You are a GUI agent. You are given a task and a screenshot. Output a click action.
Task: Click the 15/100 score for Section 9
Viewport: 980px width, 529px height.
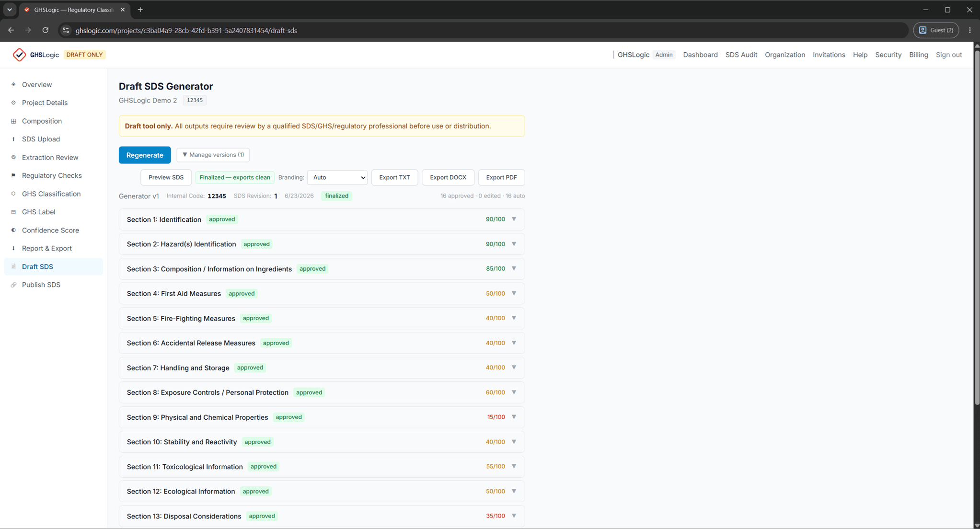[496, 417]
